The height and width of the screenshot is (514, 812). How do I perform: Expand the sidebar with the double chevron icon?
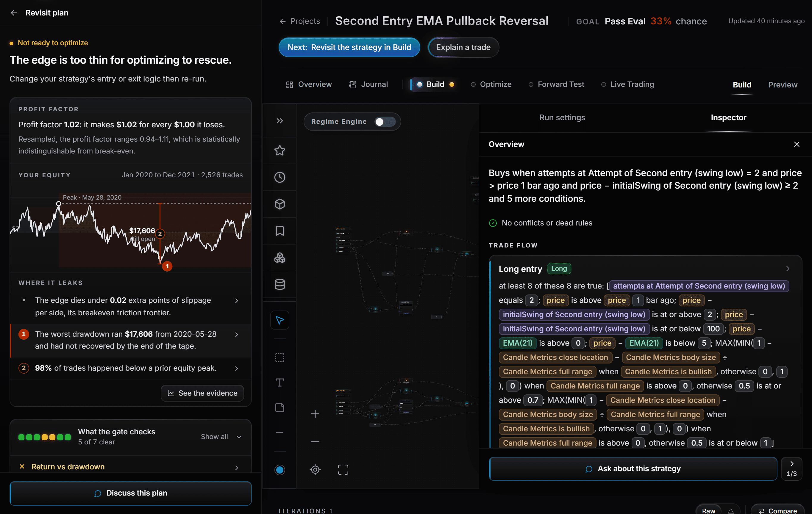pos(279,121)
